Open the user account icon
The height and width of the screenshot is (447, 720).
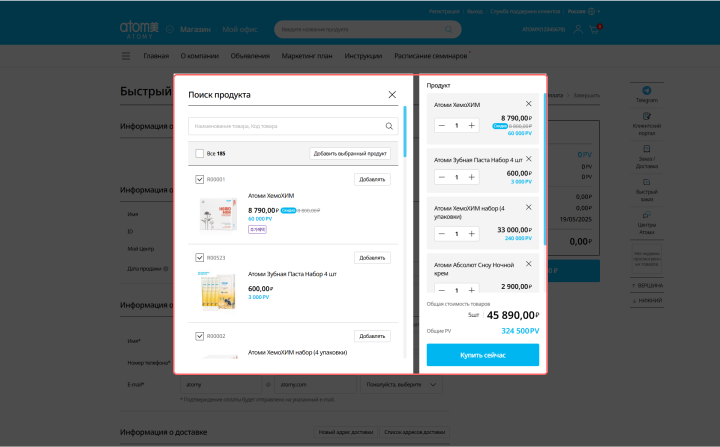click(578, 29)
